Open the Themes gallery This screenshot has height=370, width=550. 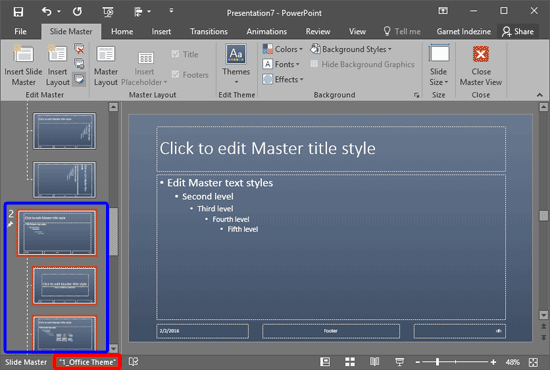[x=236, y=65]
